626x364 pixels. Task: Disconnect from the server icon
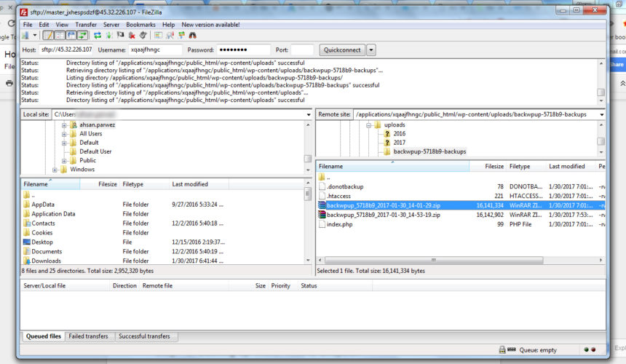point(132,36)
